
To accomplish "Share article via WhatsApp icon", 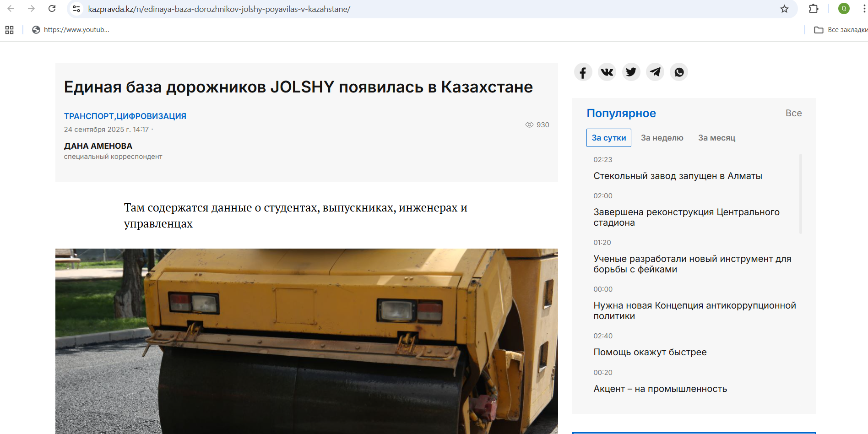I will pyautogui.click(x=679, y=72).
